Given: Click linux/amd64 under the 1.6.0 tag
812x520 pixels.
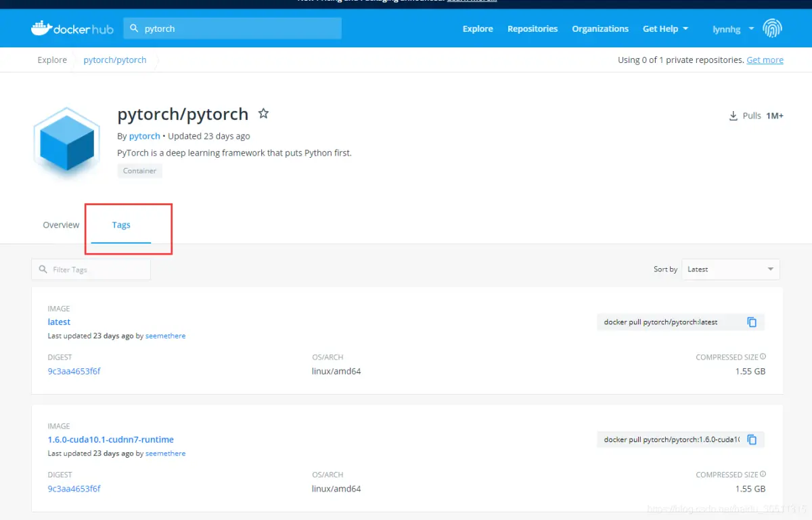Looking at the screenshot, I should [x=336, y=489].
